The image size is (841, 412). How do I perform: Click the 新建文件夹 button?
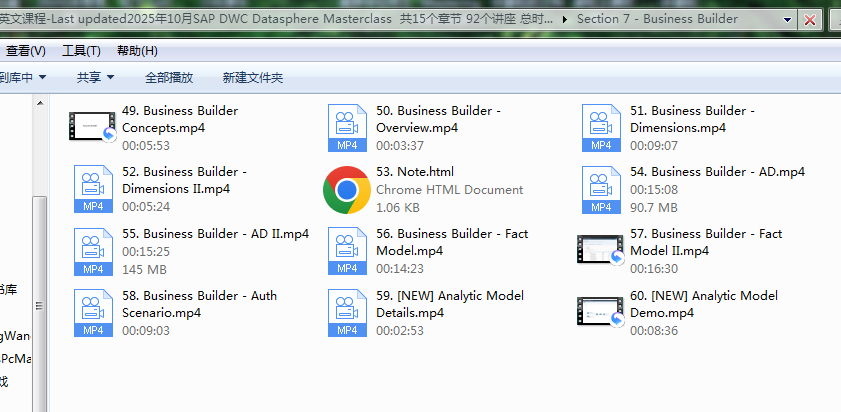click(253, 77)
